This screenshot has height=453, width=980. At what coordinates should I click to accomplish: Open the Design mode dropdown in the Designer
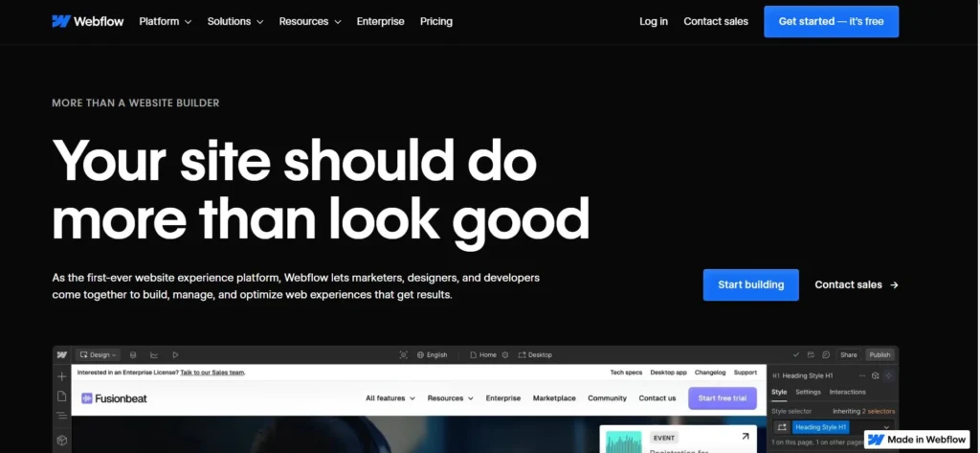point(99,354)
